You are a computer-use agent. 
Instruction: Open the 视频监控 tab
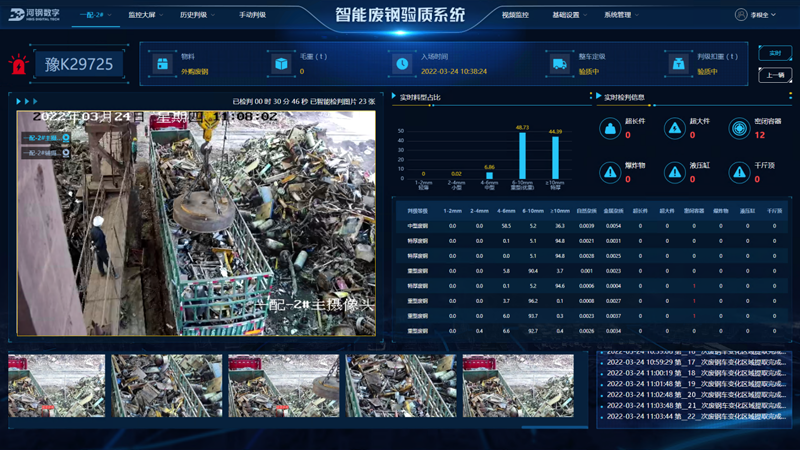coord(515,15)
